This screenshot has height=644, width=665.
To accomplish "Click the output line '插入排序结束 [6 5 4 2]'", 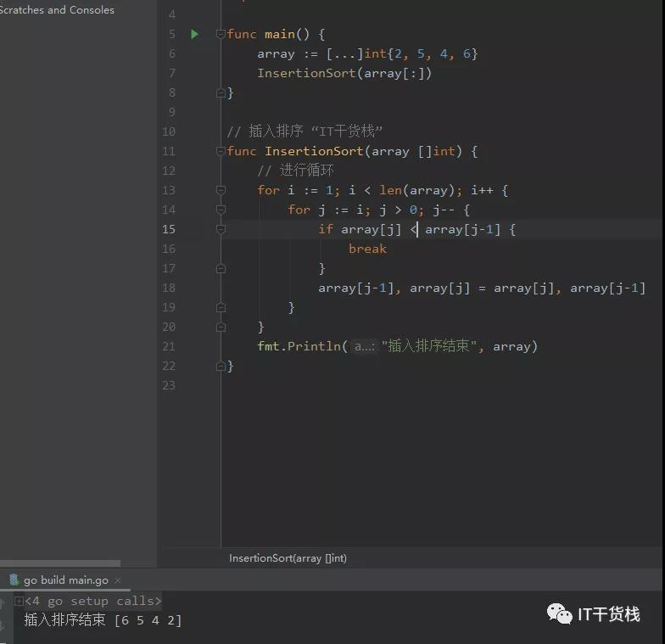I will coord(103,619).
